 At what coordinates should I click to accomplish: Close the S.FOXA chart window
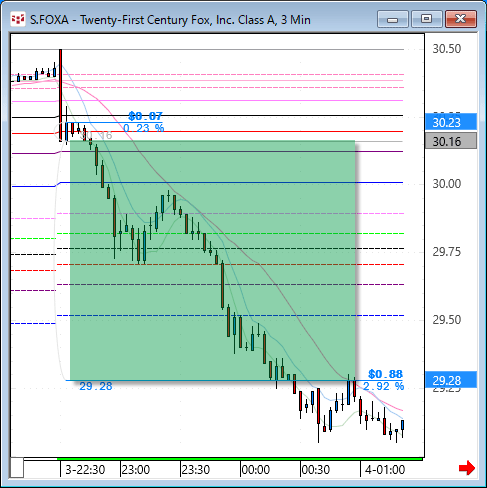point(461,19)
